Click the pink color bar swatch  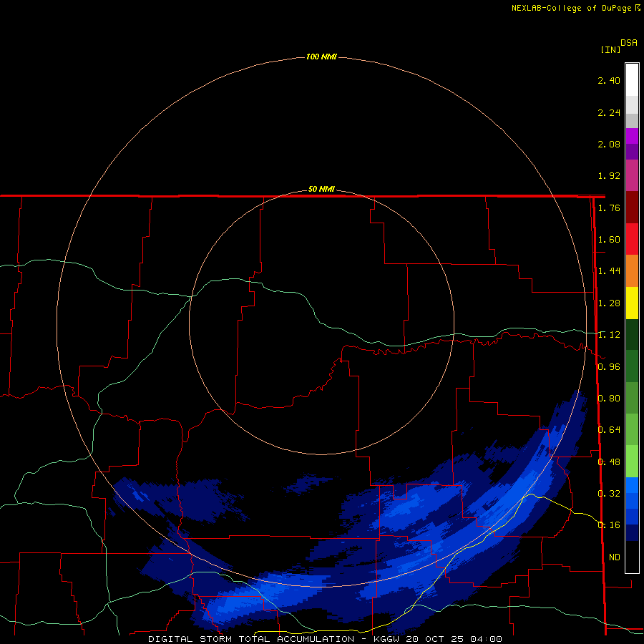632,175
